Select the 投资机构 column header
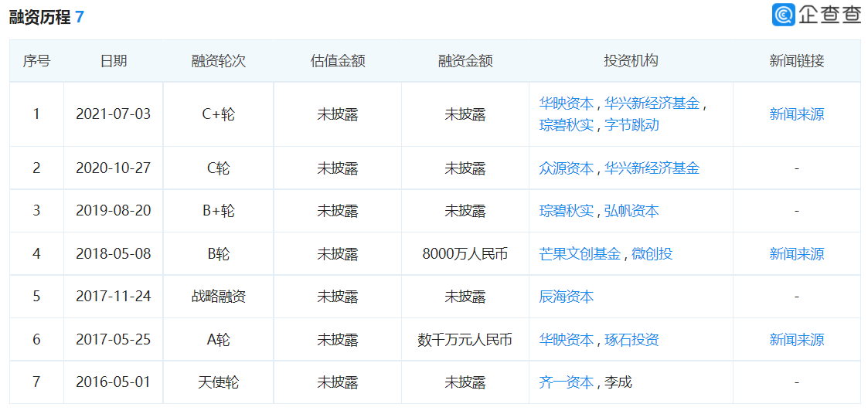Image resolution: width=868 pixels, height=414 pixels. pyautogui.click(x=631, y=61)
